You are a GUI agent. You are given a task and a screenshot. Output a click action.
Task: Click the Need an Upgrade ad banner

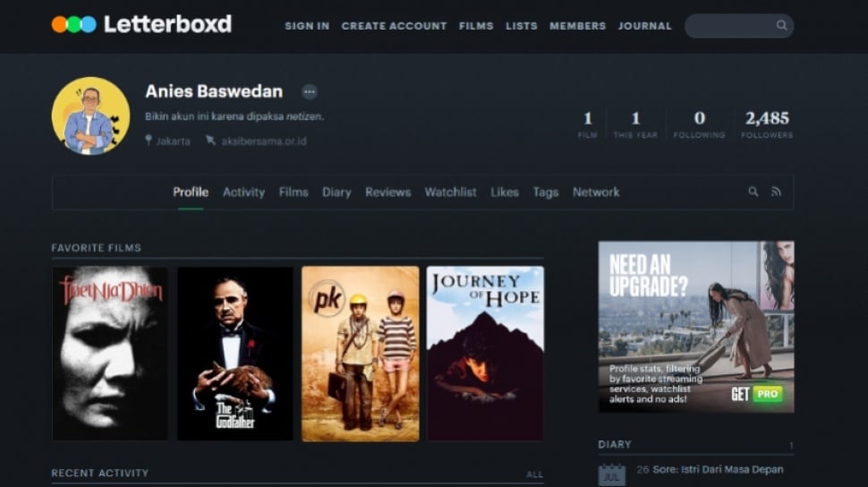pyautogui.click(x=696, y=327)
